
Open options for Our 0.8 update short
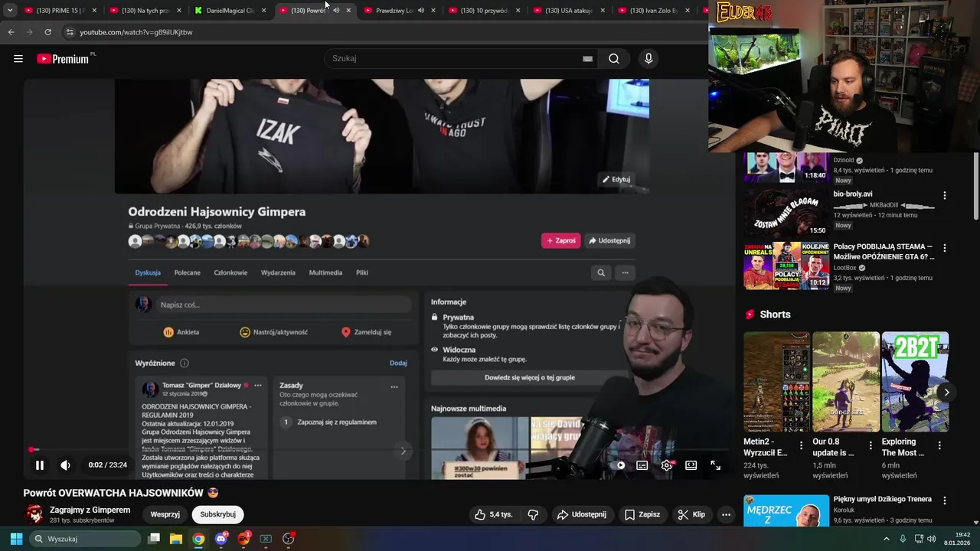coord(871,445)
